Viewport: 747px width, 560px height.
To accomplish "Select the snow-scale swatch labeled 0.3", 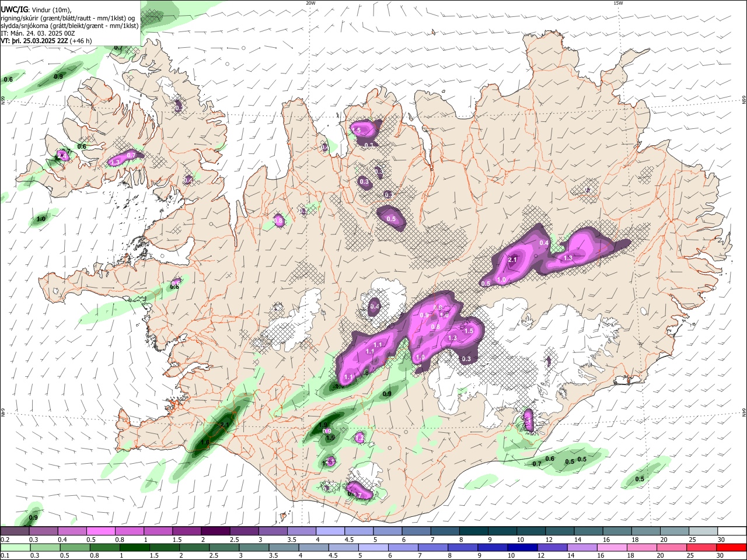I will [43, 531].
